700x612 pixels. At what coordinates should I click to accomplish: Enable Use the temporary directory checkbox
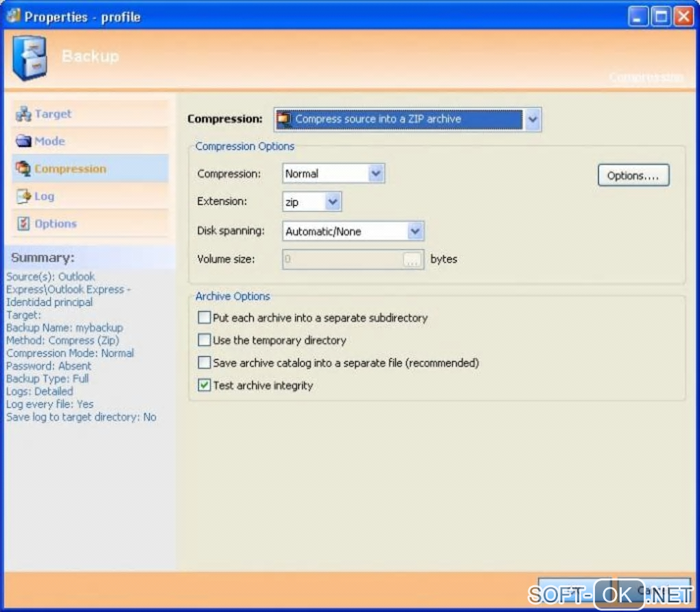pos(204,340)
